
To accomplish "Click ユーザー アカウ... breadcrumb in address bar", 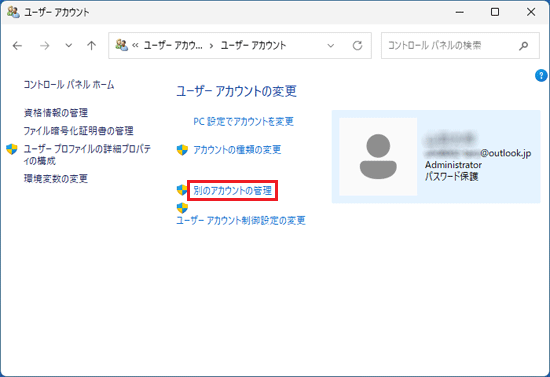I will click(x=173, y=46).
